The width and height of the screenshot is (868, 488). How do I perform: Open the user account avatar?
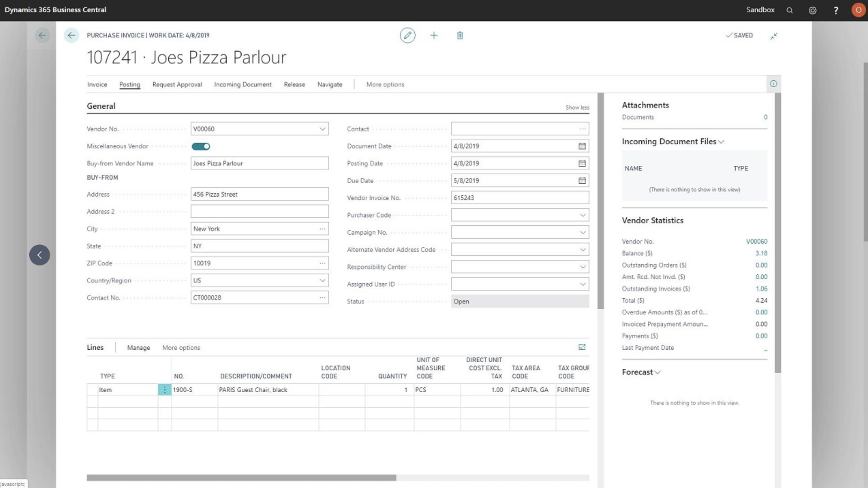(x=858, y=10)
